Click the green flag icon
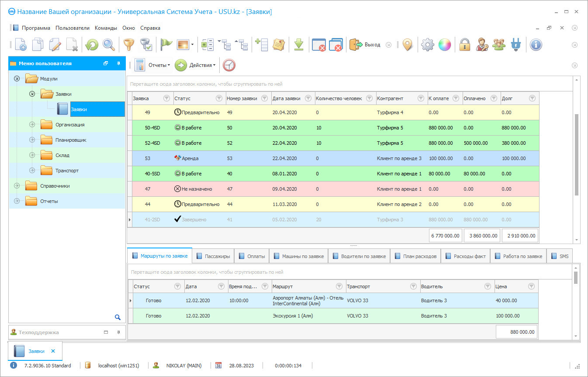Image resolution: width=588 pixels, height=377 pixels. [x=166, y=45]
